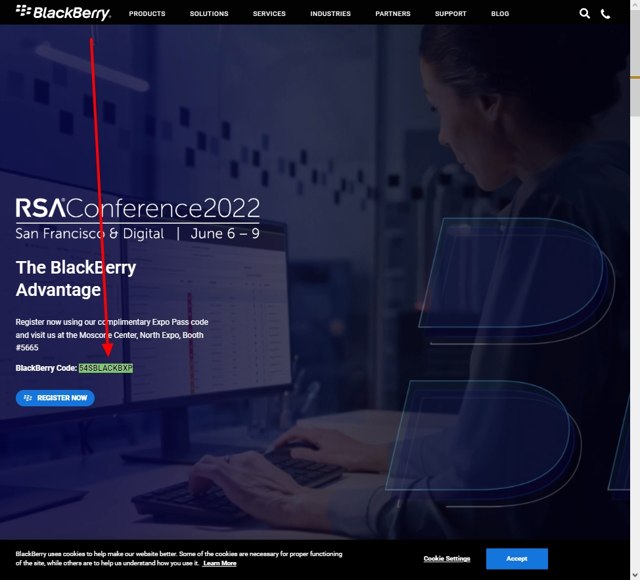Accept cookies with the Accept button
The image size is (640, 580).
[517, 558]
